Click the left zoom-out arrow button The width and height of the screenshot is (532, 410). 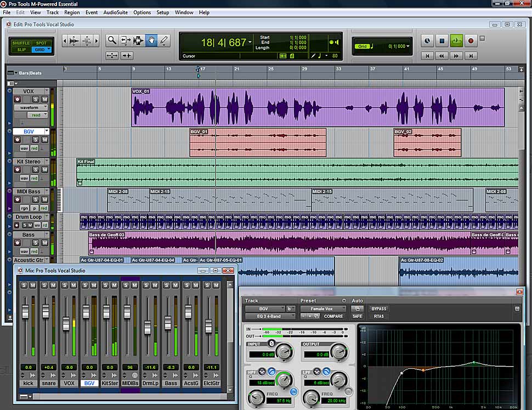click(x=65, y=41)
